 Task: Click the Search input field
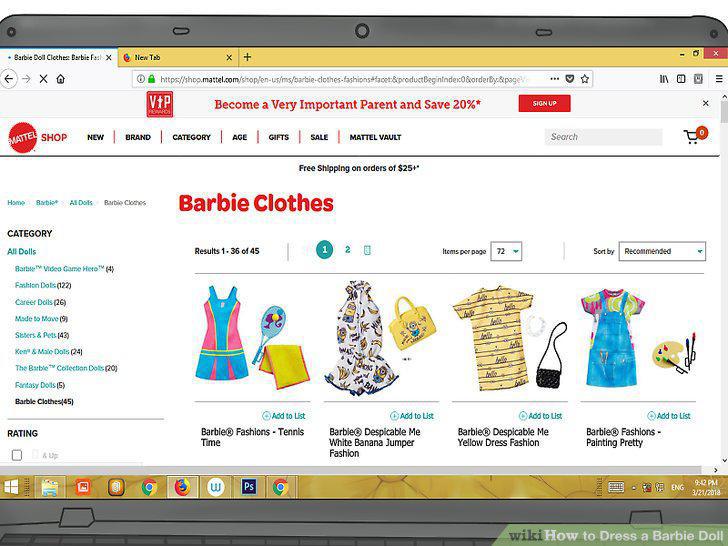[x=604, y=137]
